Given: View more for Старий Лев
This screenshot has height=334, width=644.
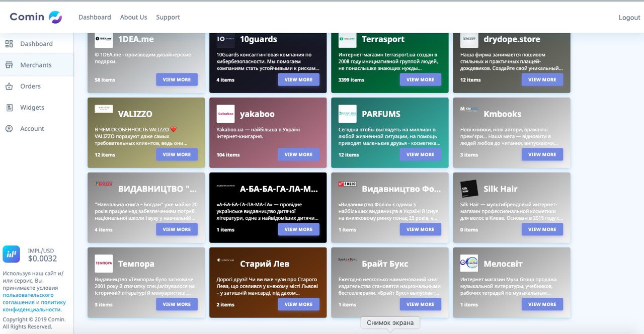Looking at the screenshot, I should click(298, 304).
